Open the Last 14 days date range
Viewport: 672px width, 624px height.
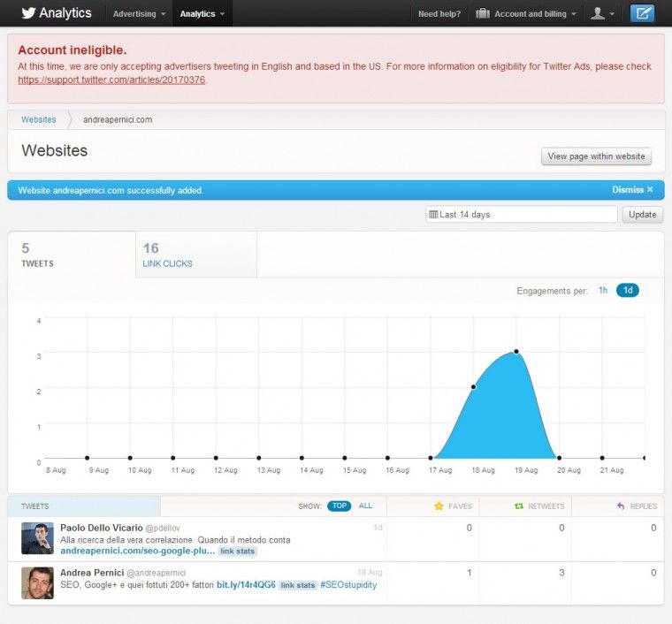pos(521,214)
